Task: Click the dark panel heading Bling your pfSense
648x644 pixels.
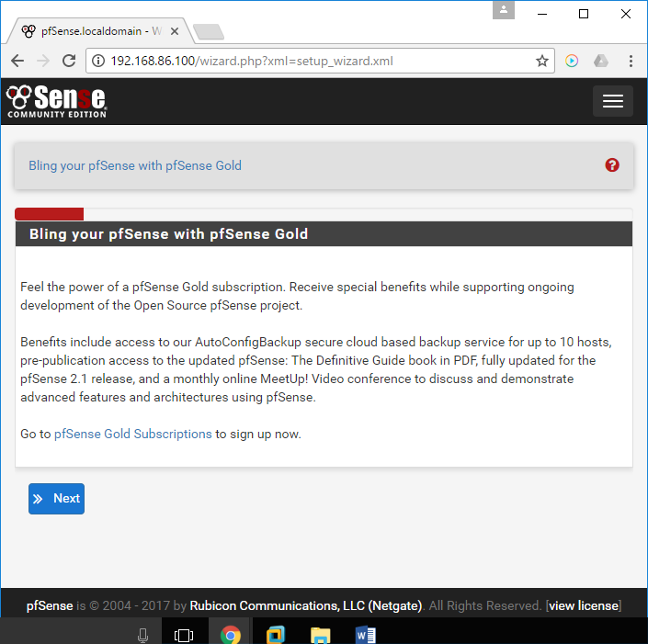Action: (x=324, y=234)
